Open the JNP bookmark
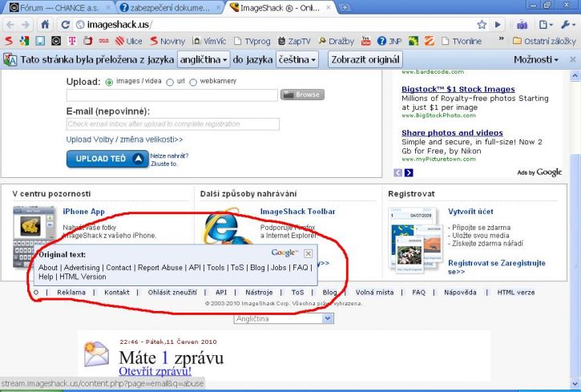Viewport: 581px width, 392px height. (x=389, y=41)
